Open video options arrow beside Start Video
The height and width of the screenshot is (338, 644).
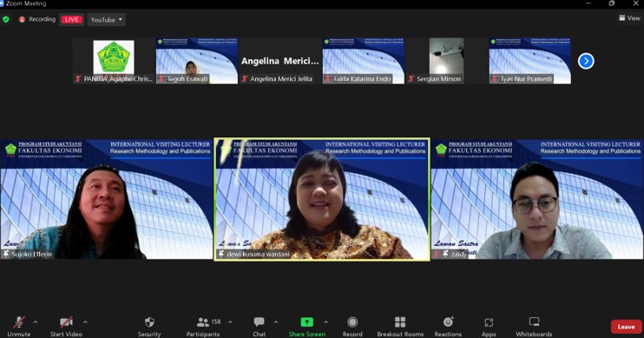pos(85,322)
